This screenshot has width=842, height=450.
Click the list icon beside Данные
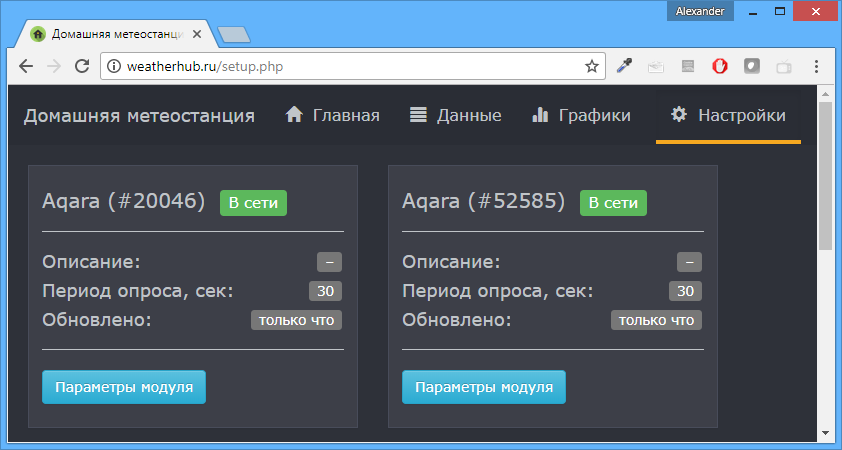point(418,114)
